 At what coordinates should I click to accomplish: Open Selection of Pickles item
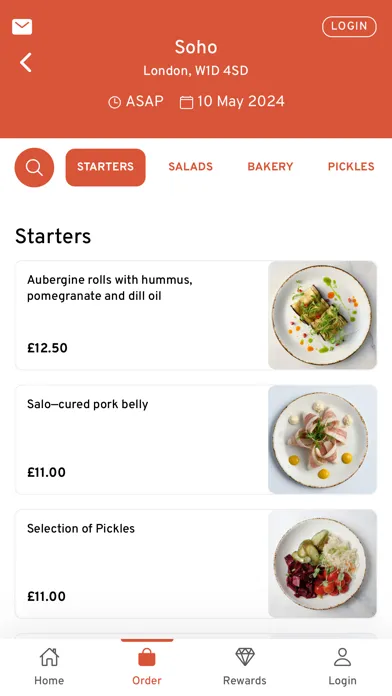click(196, 564)
